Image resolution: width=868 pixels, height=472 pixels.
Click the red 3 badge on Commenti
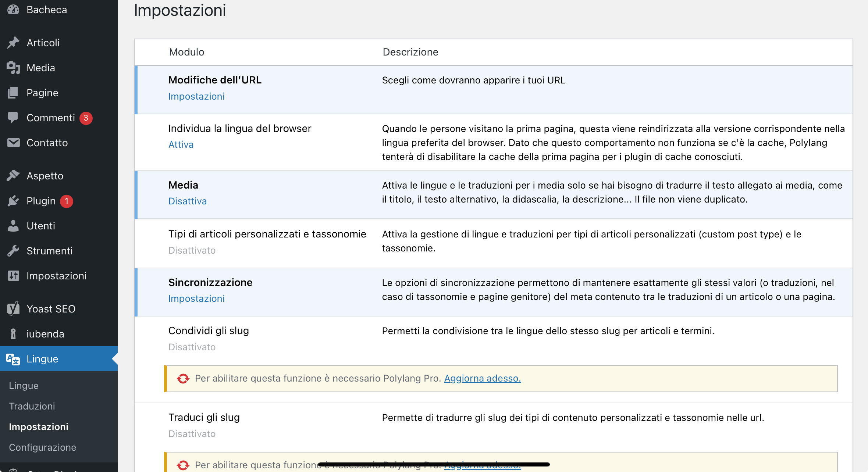tap(86, 118)
